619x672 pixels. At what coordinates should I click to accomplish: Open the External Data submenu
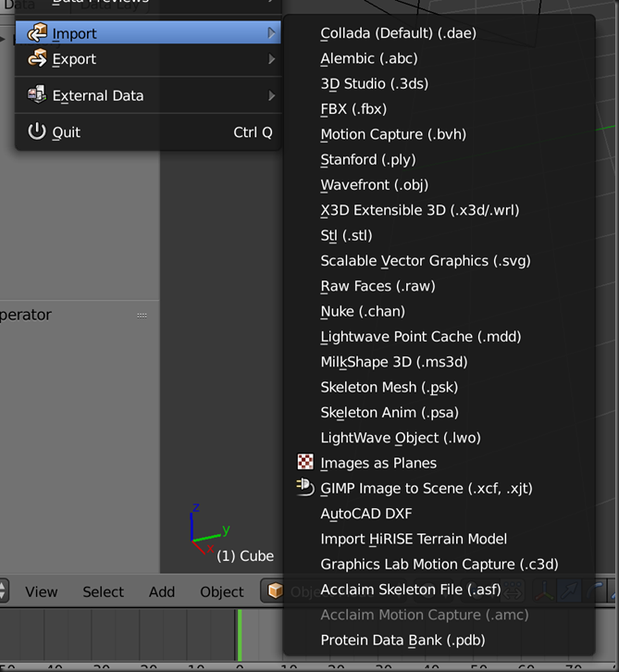148,95
